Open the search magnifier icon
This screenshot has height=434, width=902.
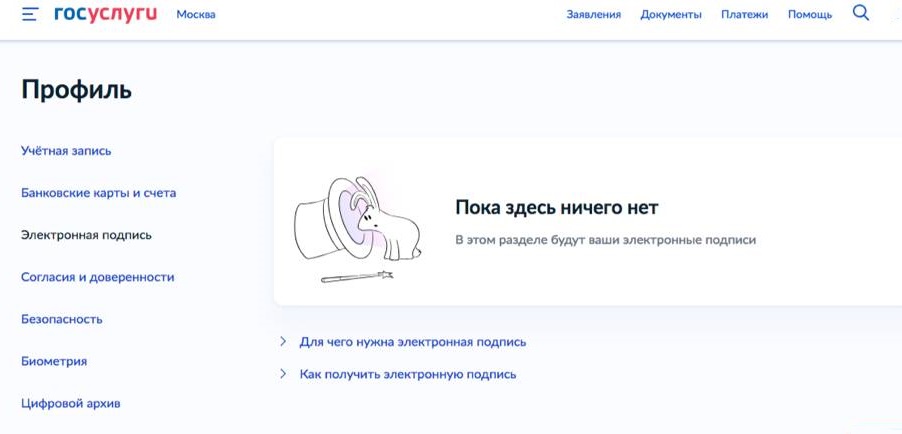tap(861, 13)
